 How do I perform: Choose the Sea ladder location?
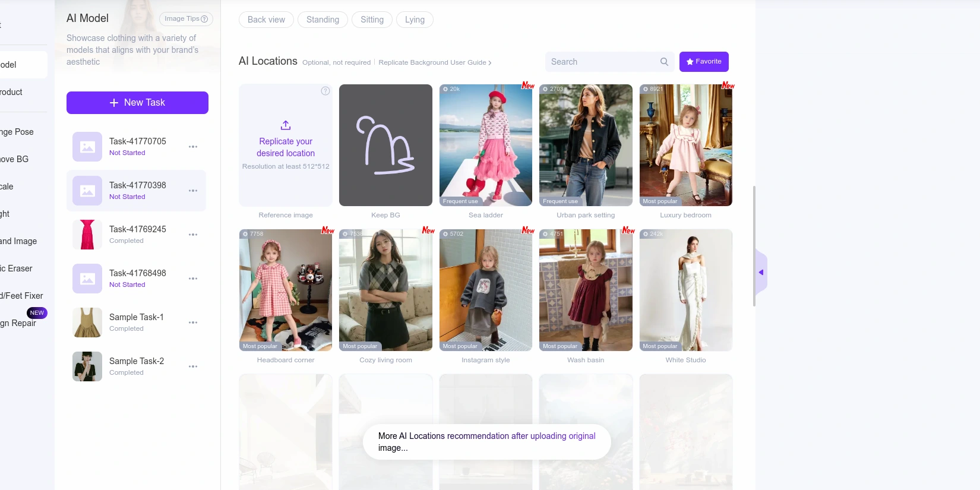(x=486, y=146)
